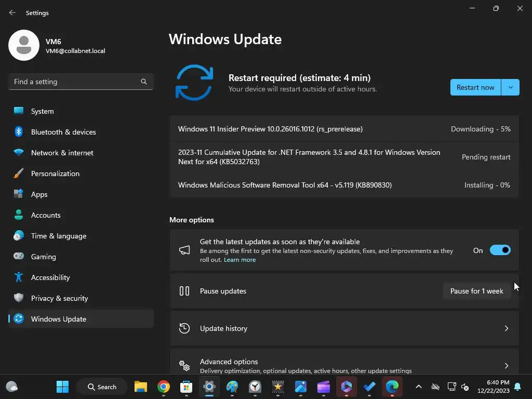Click the weather widget icon on taskbar
This screenshot has height=399, width=532.
tap(12, 387)
